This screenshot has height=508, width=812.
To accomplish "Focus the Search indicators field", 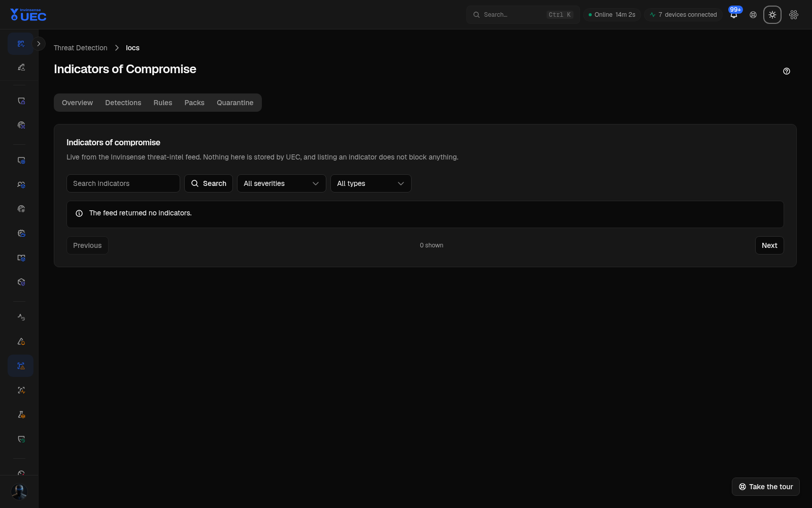I will point(123,183).
